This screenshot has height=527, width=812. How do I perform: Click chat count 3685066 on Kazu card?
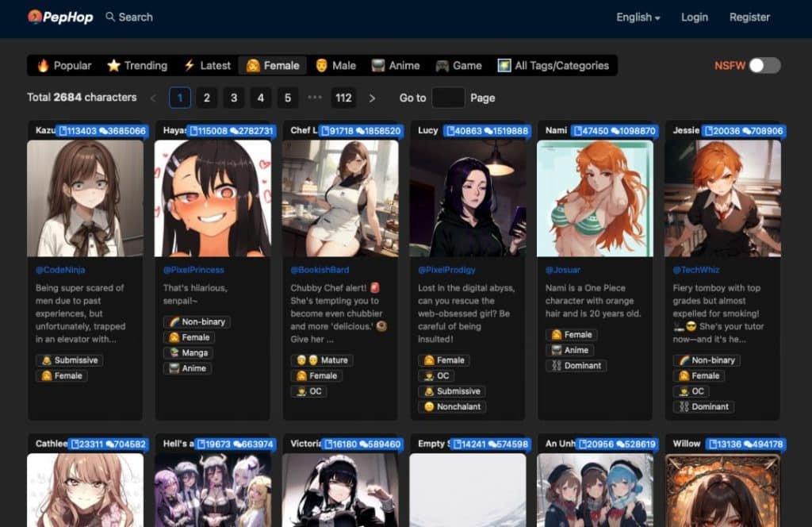(122, 131)
